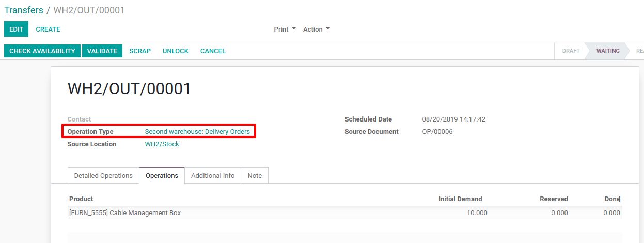Select the Operations tab

pyautogui.click(x=162, y=176)
